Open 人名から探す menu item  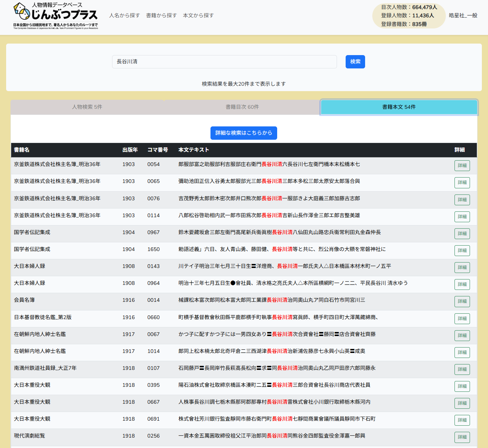coord(124,15)
